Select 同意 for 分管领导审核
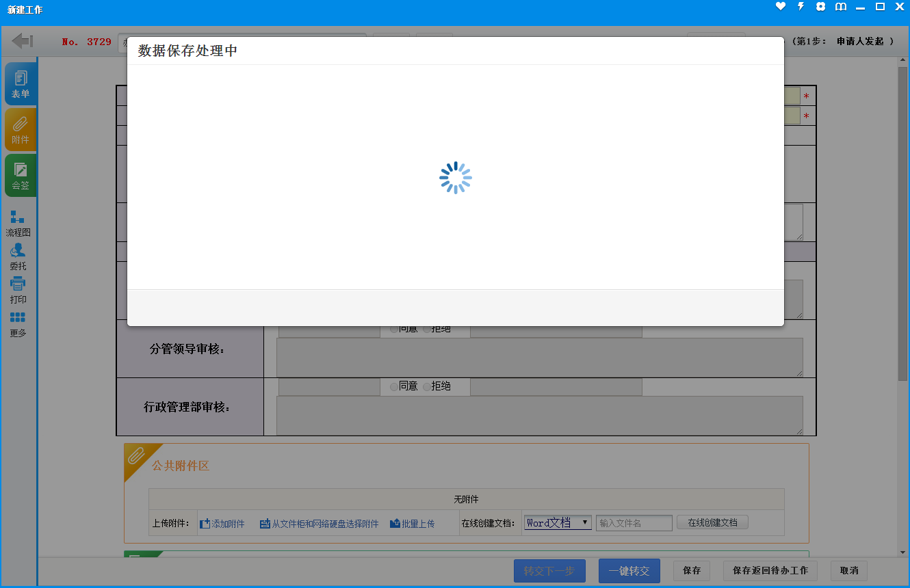 [394, 329]
